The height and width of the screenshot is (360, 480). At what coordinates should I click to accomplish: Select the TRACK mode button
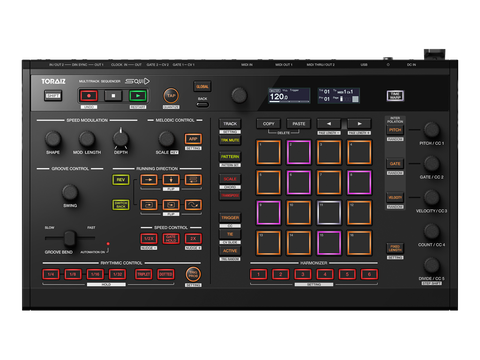pyautogui.click(x=230, y=124)
